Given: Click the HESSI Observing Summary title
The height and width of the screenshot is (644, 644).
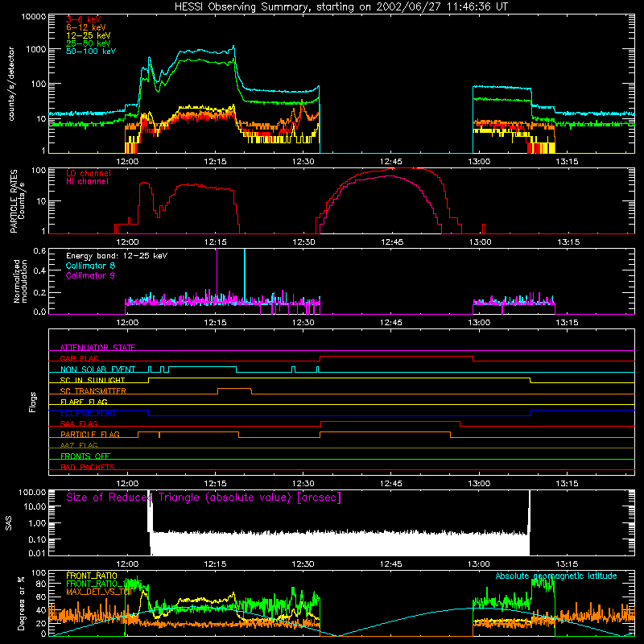Looking at the screenshot, I should click(x=341, y=7).
